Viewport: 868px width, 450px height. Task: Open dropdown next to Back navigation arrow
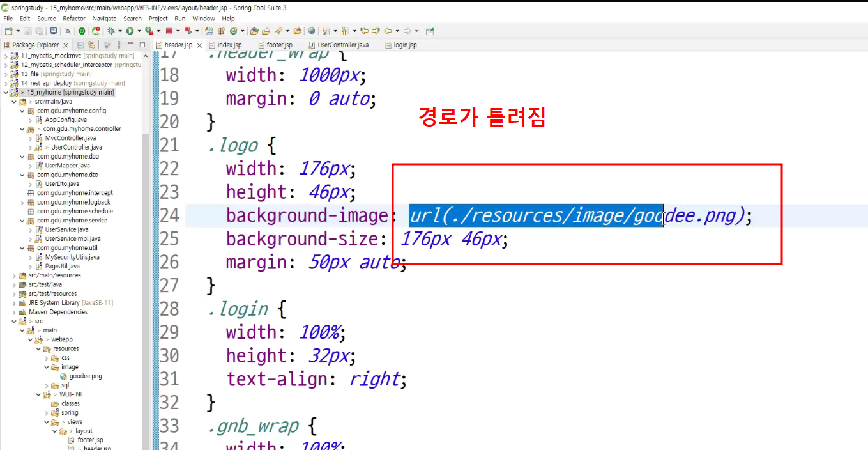(x=397, y=31)
